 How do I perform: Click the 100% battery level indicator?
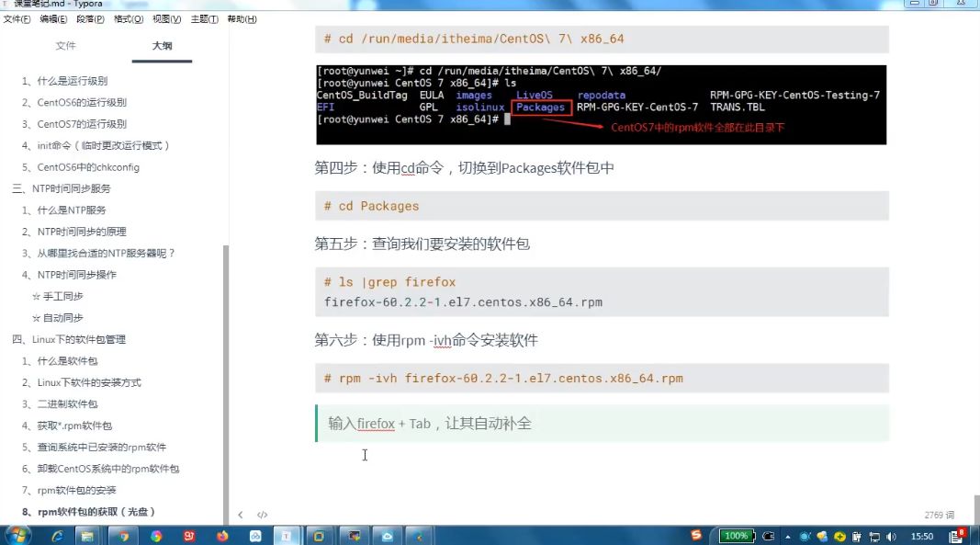[736, 535]
